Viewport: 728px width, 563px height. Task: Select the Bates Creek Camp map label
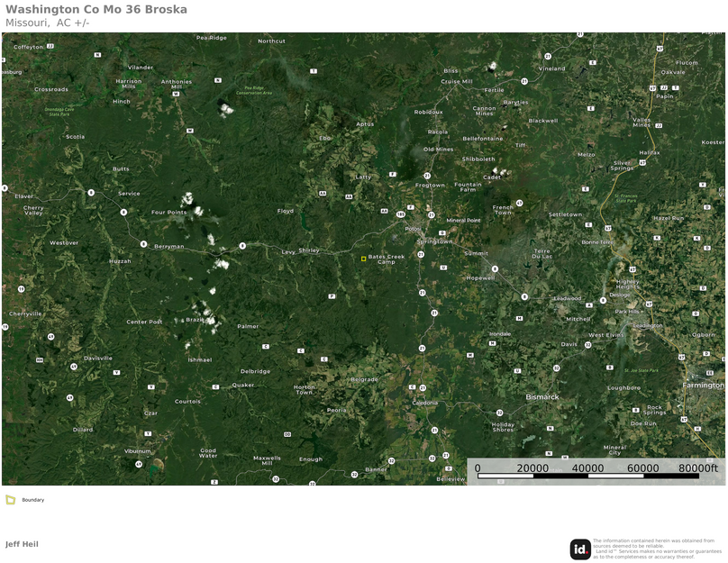pos(387,259)
